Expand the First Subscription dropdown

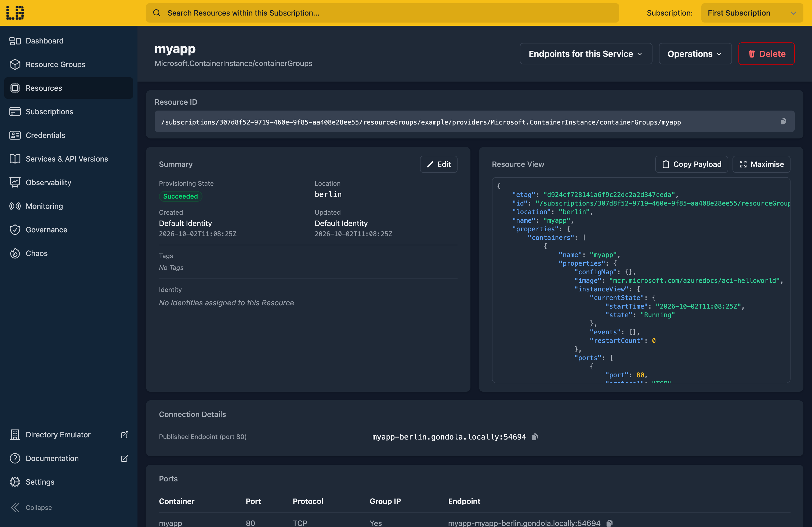coord(752,13)
